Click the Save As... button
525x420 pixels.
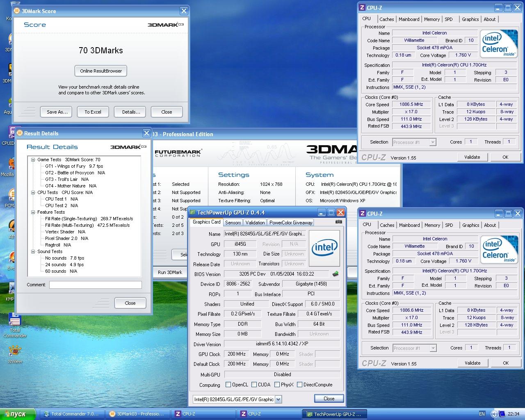pyautogui.click(x=57, y=112)
